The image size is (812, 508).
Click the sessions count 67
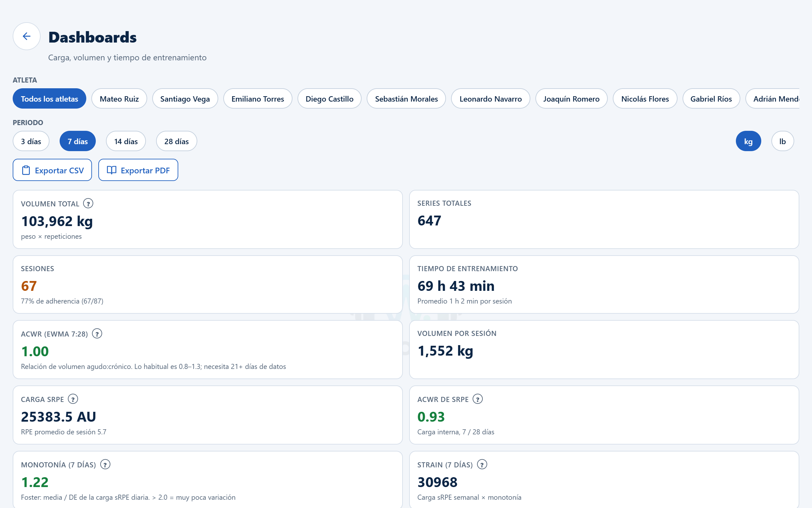point(29,286)
